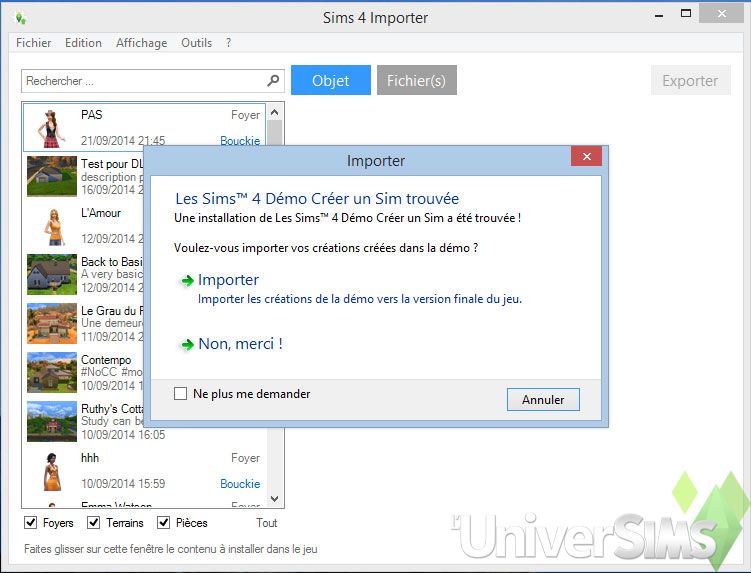Open the Outils menu
The width and height of the screenshot is (751, 573).
point(196,43)
